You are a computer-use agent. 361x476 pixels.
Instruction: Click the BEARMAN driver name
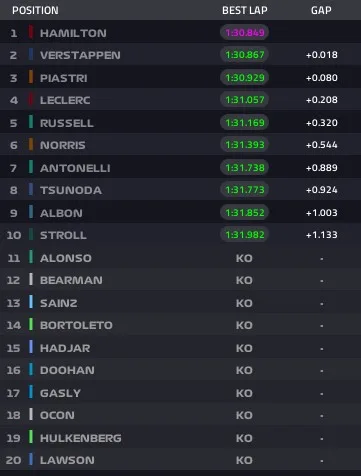coord(71,280)
